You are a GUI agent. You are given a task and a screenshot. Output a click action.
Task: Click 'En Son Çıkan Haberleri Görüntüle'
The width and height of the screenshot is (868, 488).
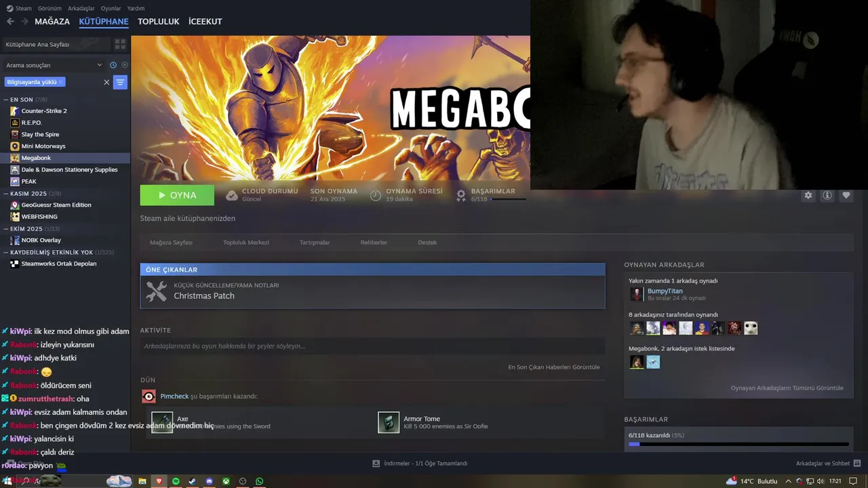553,367
